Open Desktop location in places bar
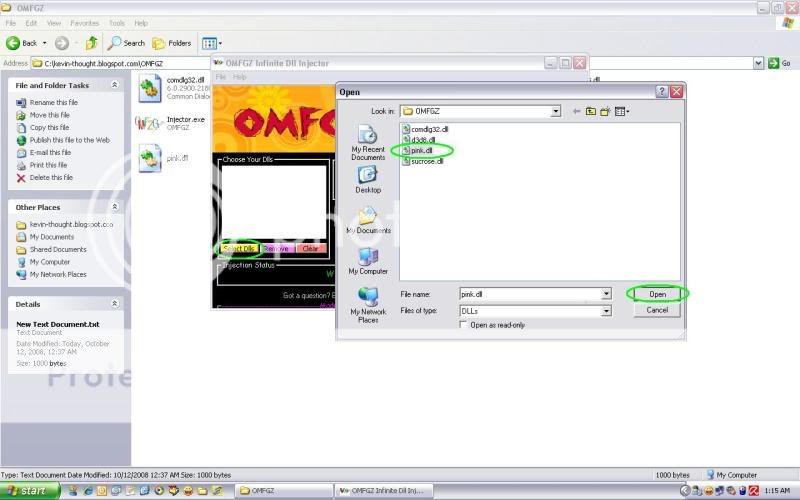The height and width of the screenshot is (500, 800). pyautogui.click(x=367, y=176)
